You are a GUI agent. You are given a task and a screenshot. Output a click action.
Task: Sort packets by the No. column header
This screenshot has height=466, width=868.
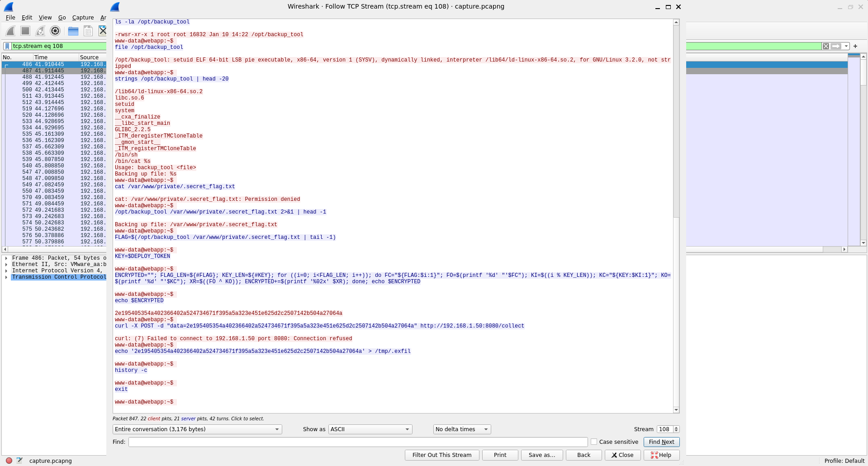[x=17, y=57]
